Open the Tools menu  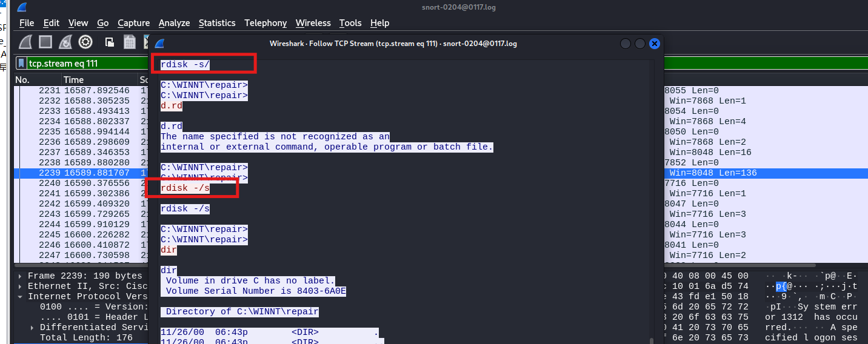click(x=350, y=23)
